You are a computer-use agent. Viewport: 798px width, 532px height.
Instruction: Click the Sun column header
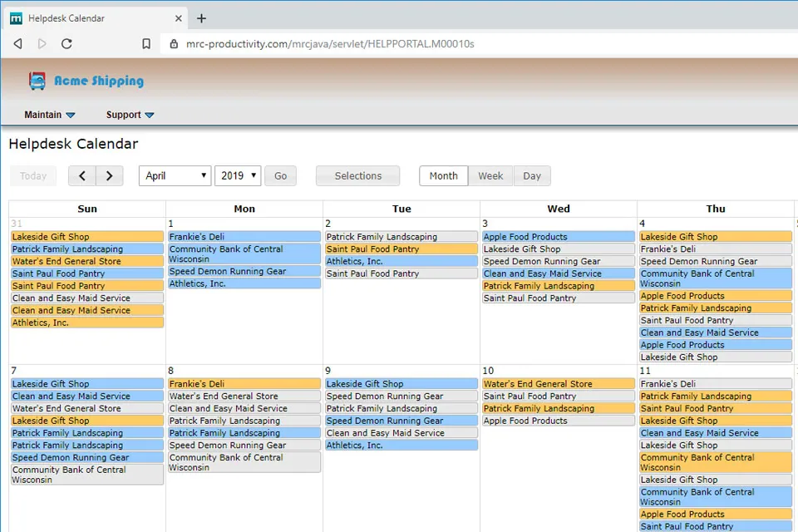pyautogui.click(x=87, y=209)
